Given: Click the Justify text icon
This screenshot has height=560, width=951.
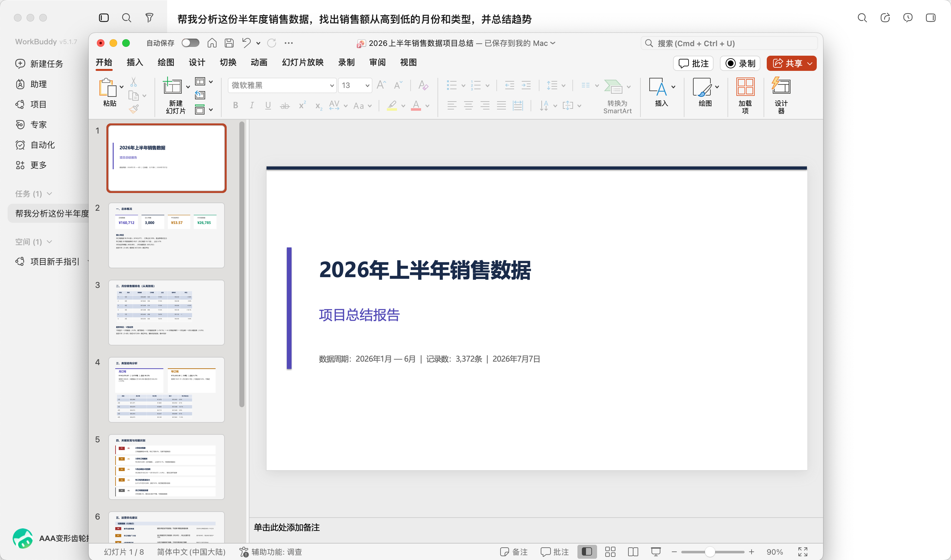Looking at the screenshot, I should (x=501, y=105).
